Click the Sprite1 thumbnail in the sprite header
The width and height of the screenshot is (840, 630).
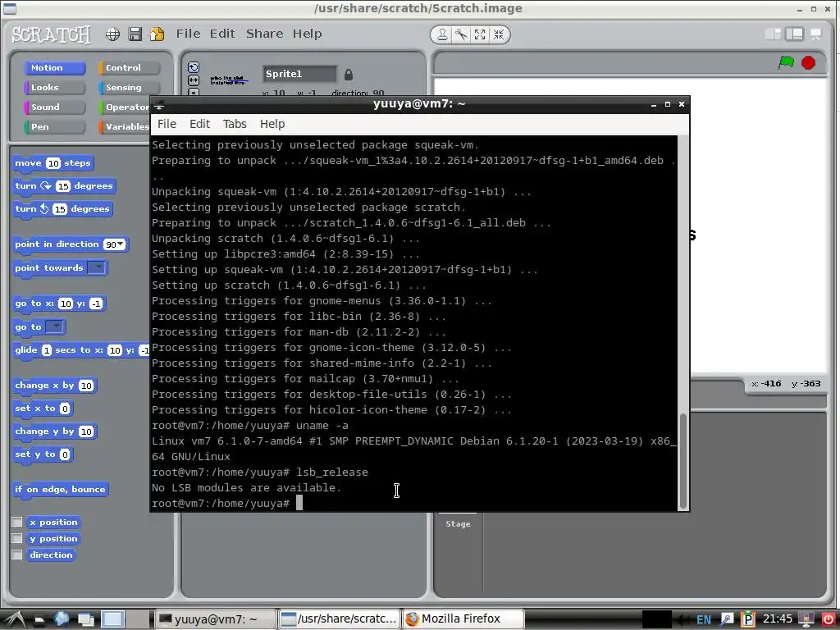[x=229, y=80]
